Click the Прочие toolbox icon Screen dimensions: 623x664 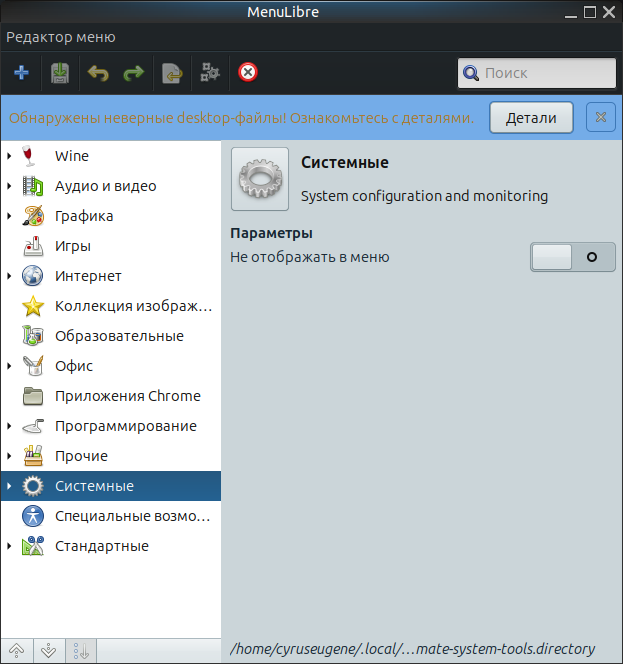[x=33, y=456]
